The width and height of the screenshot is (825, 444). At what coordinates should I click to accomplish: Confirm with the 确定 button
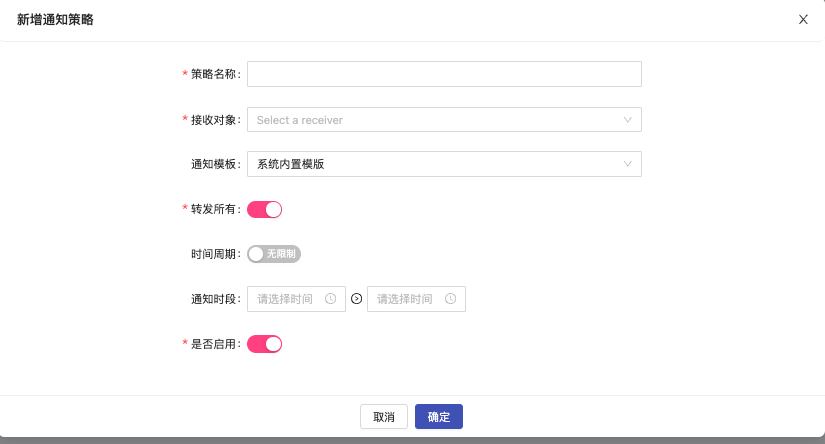pyautogui.click(x=439, y=417)
